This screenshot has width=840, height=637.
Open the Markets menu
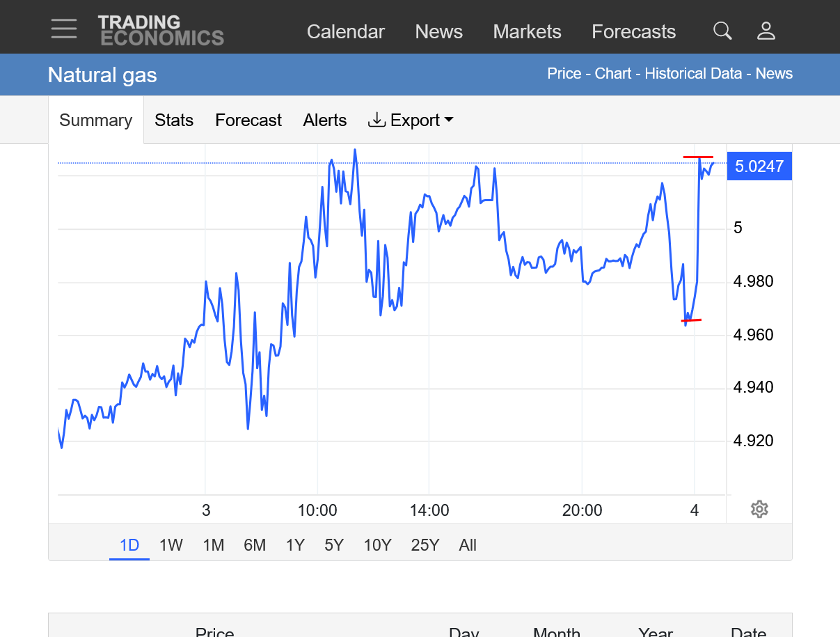pyautogui.click(x=527, y=32)
